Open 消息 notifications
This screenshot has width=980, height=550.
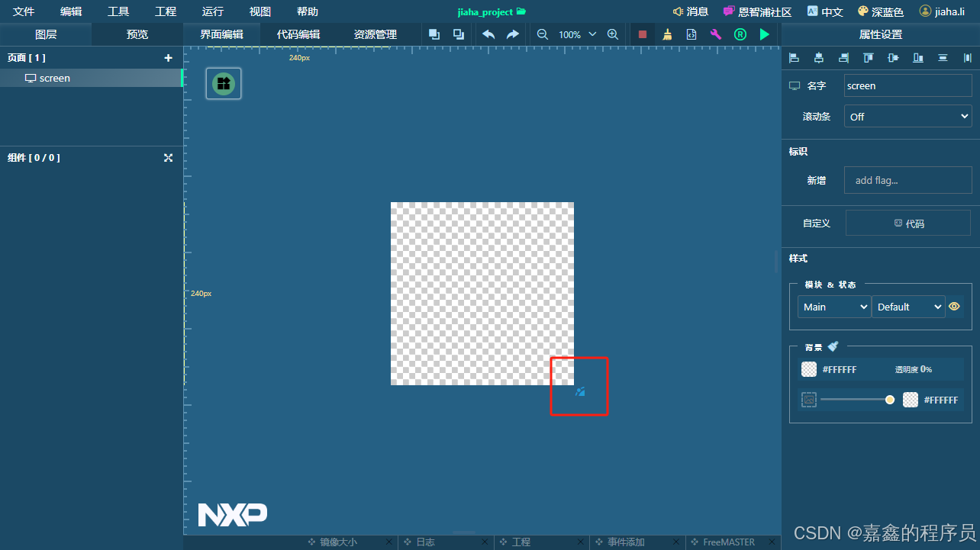point(691,11)
